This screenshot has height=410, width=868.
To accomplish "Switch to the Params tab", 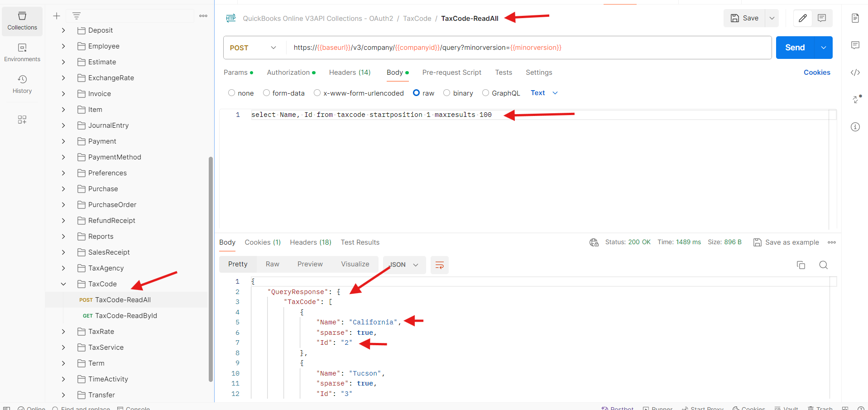I will coord(238,72).
